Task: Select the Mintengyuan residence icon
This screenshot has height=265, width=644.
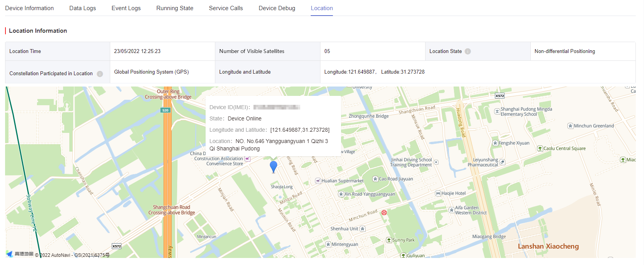Action: click(328, 244)
